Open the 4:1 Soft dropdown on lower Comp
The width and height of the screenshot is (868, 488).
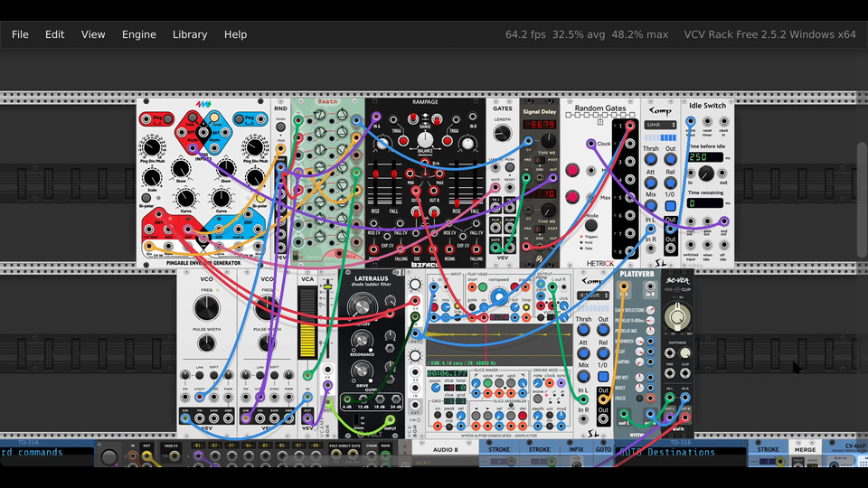tap(593, 296)
